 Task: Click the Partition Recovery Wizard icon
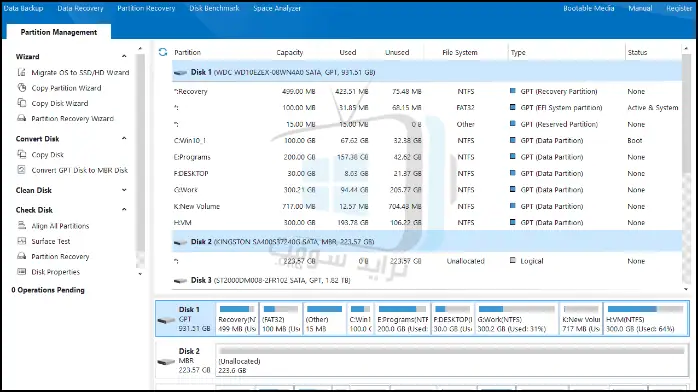pyautogui.click(x=21, y=118)
